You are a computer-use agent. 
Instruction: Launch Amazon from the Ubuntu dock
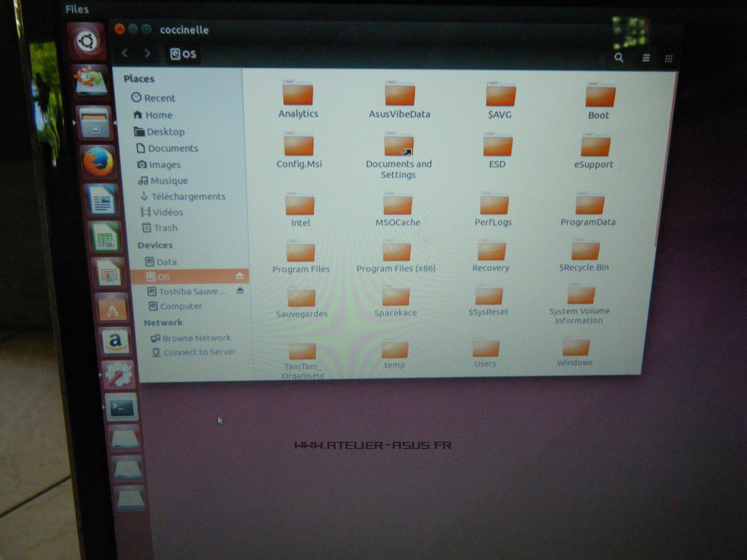point(115,342)
